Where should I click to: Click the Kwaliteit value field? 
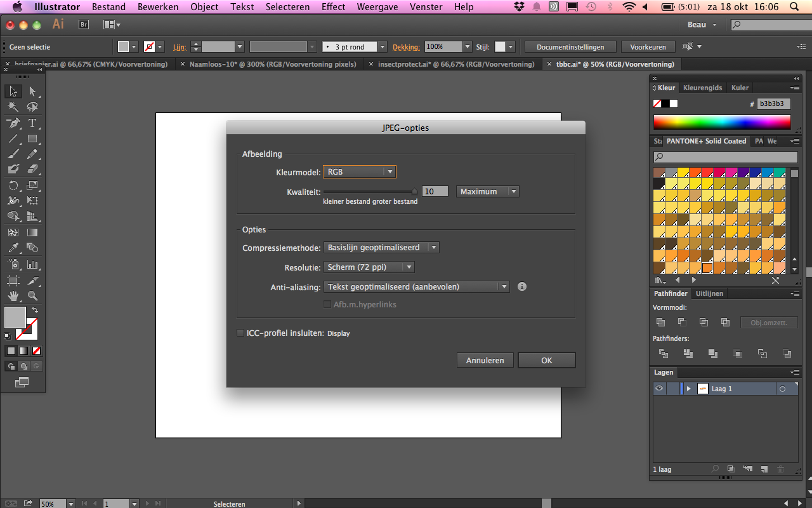point(435,191)
